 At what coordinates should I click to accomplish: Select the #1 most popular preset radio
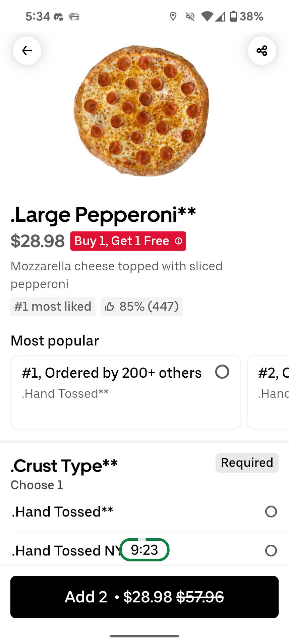point(222,372)
